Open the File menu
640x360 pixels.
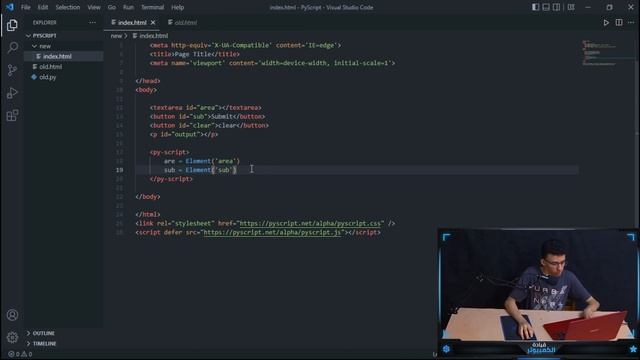[26, 7]
